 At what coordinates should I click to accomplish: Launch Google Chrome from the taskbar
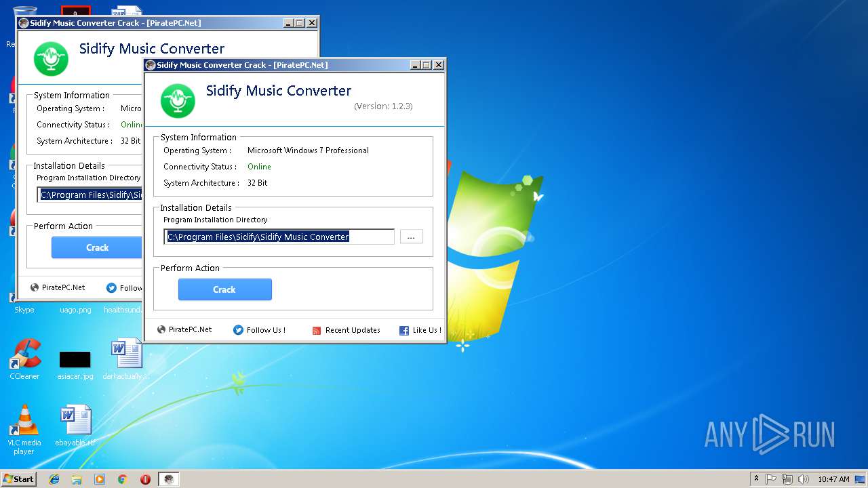pyautogui.click(x=122, y=479)
